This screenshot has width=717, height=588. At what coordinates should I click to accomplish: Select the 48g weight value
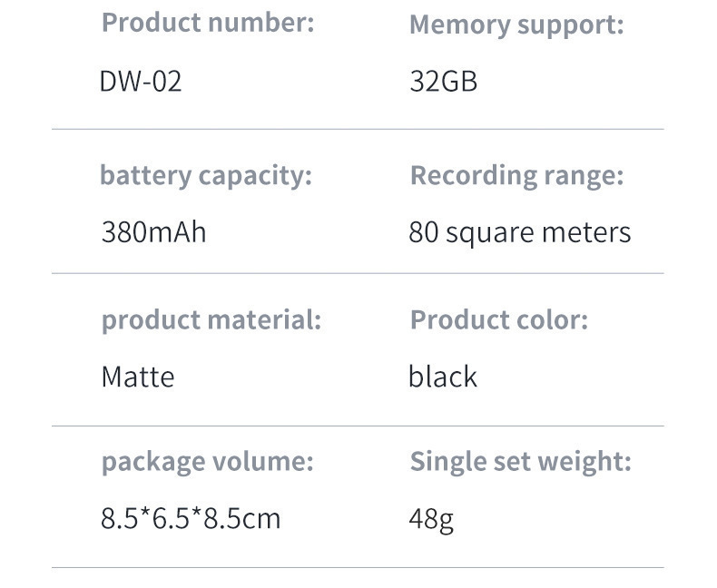[x=431, y=519]
